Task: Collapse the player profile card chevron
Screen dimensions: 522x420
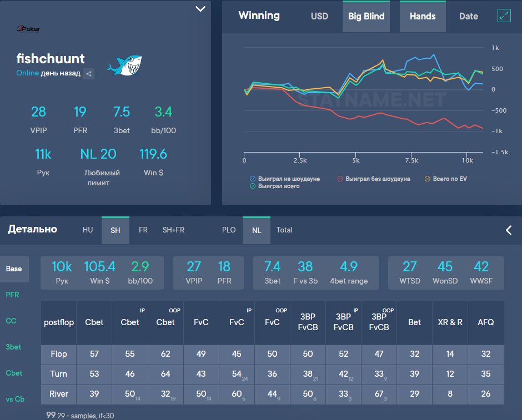Action: [x=200, y=9]
